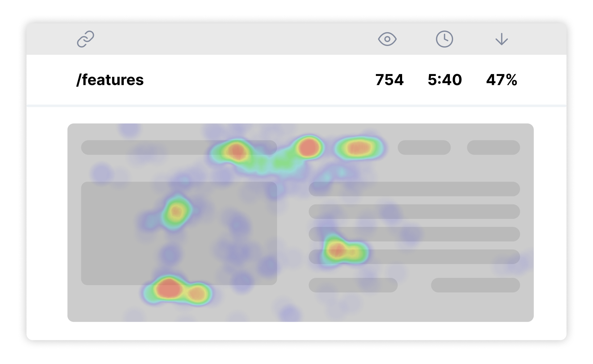
Task: Click the large image placeholder block
Action: (x=179, y=233)
